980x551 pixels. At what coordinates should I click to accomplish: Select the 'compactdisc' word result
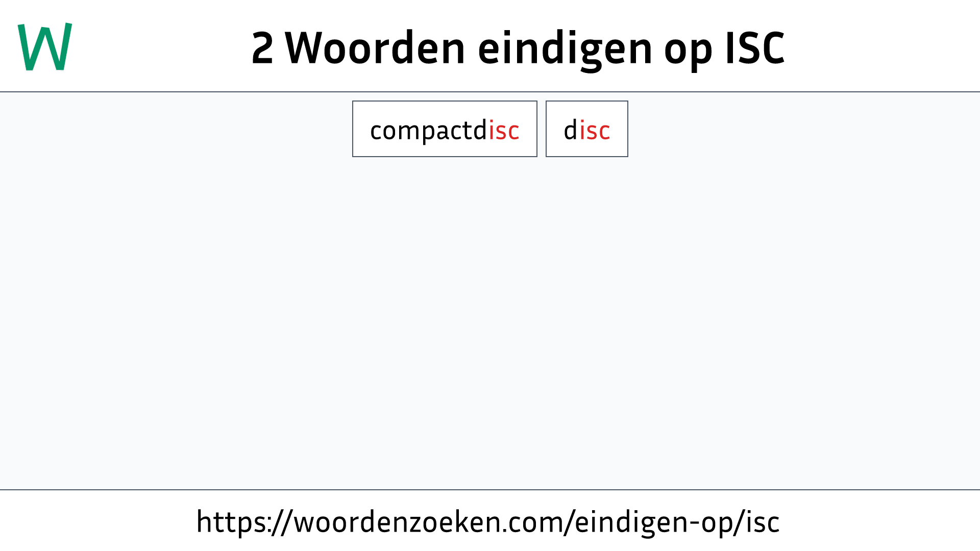coord(444,129)
